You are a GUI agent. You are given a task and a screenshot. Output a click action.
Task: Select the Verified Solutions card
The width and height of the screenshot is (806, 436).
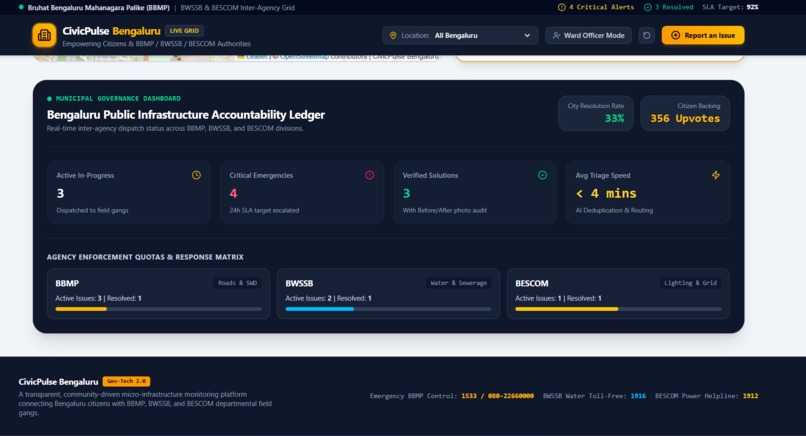(x=475, y=192)
